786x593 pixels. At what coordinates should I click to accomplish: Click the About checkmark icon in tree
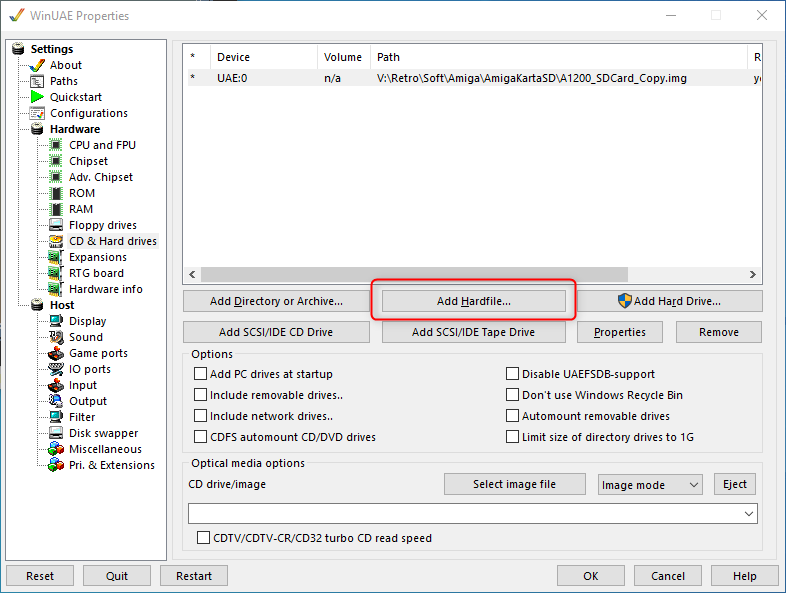37,65
